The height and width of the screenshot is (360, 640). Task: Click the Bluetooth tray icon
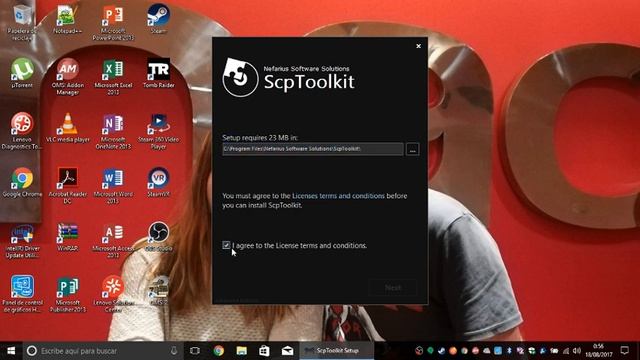(x=509, y=351)
